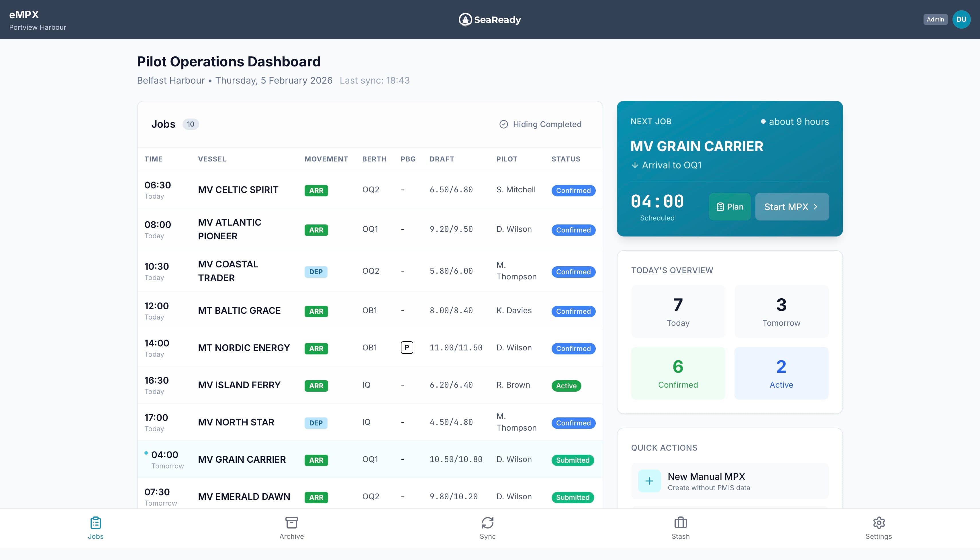Open the Stash briefcase icon
This screenshot has width=980, height=560.
coord(681,522)
